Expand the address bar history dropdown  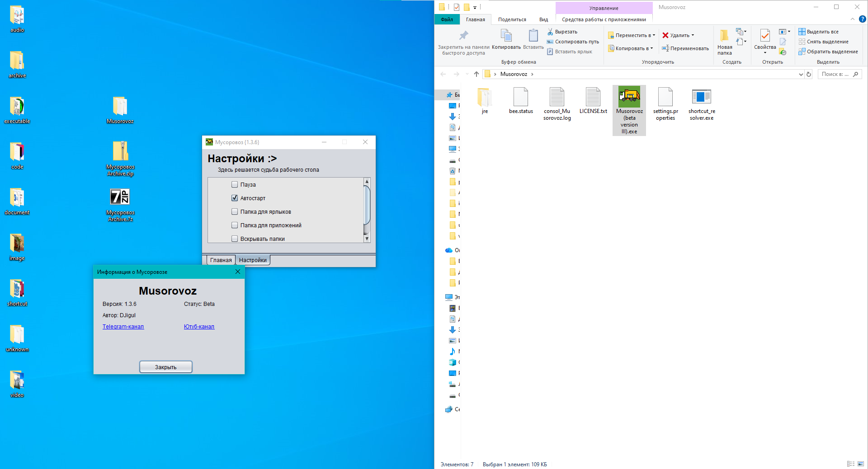pos(801,74)
